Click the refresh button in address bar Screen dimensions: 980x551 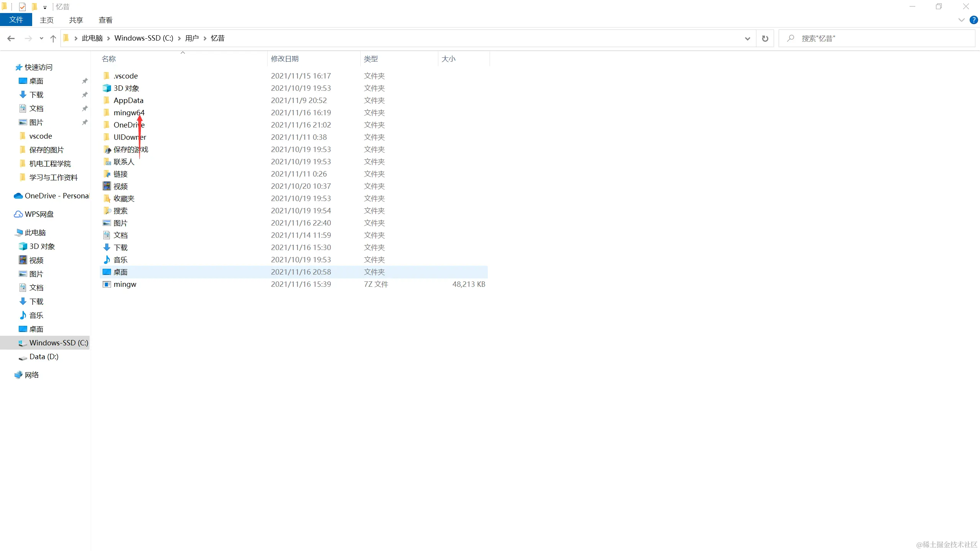pos(765,38)
